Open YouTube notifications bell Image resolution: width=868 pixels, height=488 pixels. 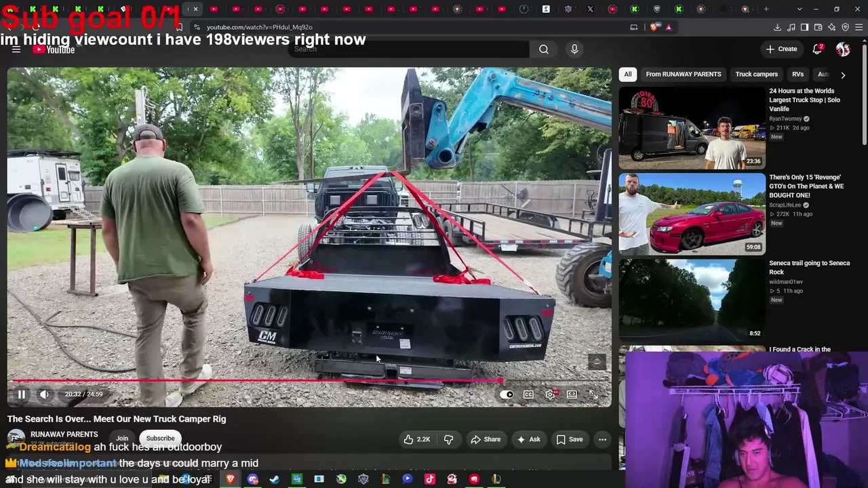(x=817, y=49)
